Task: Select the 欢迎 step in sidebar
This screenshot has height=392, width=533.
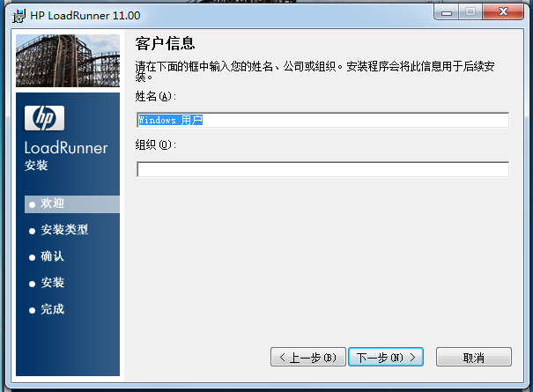Action: pyautogui.click(x=72, y=204)
